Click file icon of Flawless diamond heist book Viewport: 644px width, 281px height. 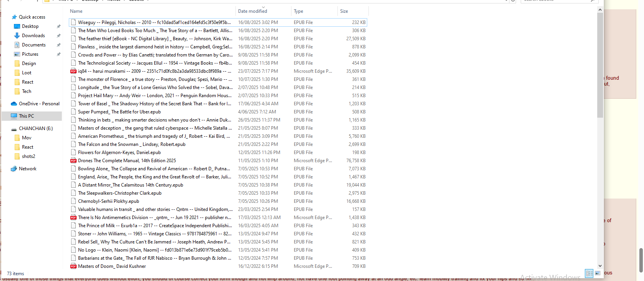coord(73,47)
